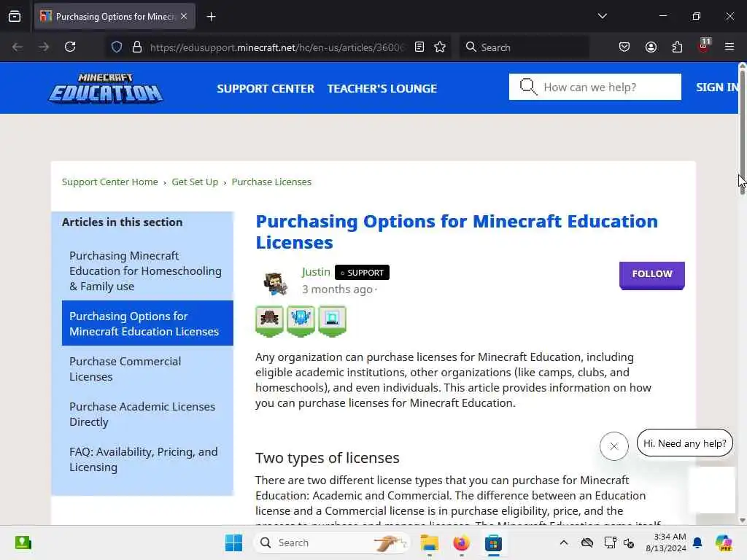Click the Firefox View icon in tab bar
747x560 pixels.
tap(15, 16)
